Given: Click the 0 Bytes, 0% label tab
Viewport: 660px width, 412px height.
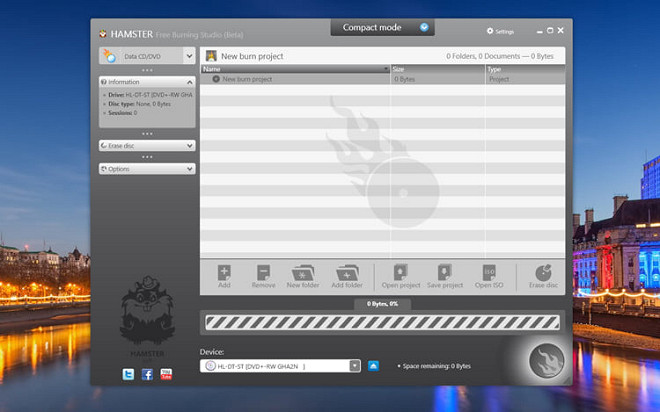Looking at the screenshot, I should pos(382,304).
